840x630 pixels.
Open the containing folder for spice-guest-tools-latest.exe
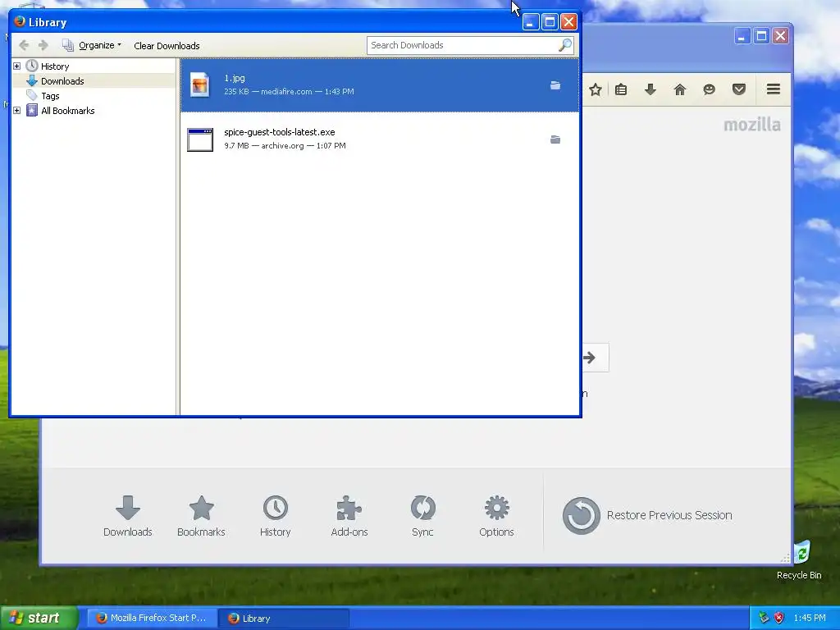pyautogui.click(x=555, y=139)
